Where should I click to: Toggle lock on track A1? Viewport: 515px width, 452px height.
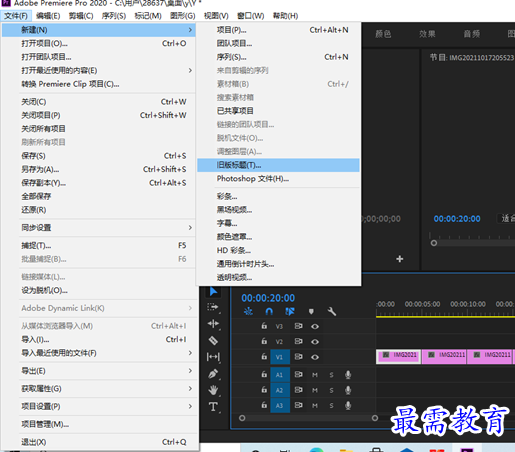264,374
